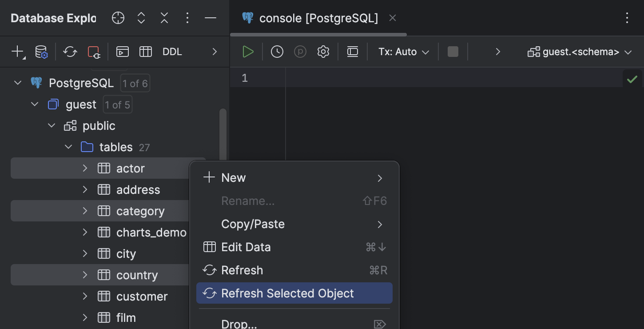644x329 pixels.
Task: Click the DDL toolbar button
Action: pos(172,52)
